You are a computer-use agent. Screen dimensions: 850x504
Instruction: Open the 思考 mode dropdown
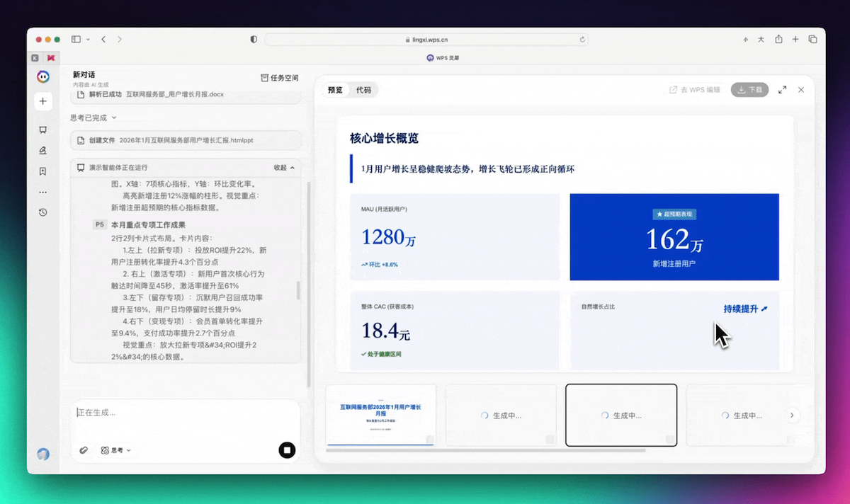click(116, 450)
